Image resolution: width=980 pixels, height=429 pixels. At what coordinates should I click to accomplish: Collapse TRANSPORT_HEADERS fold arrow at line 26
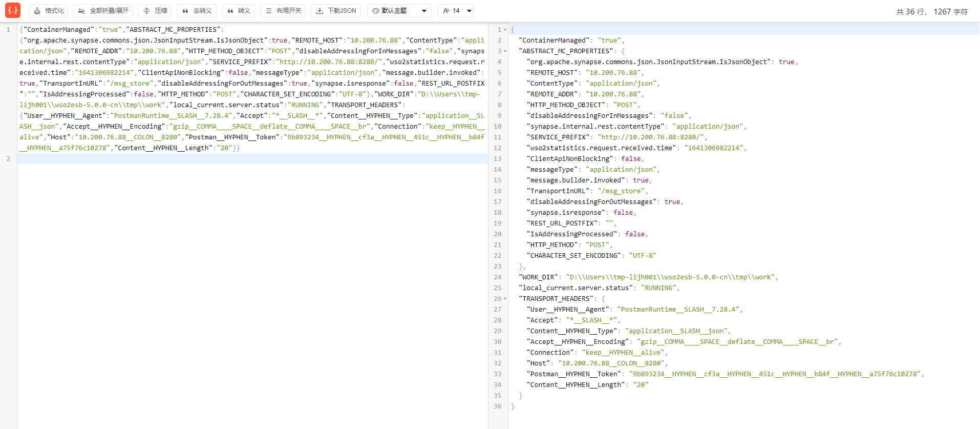[x=505, y=299]
